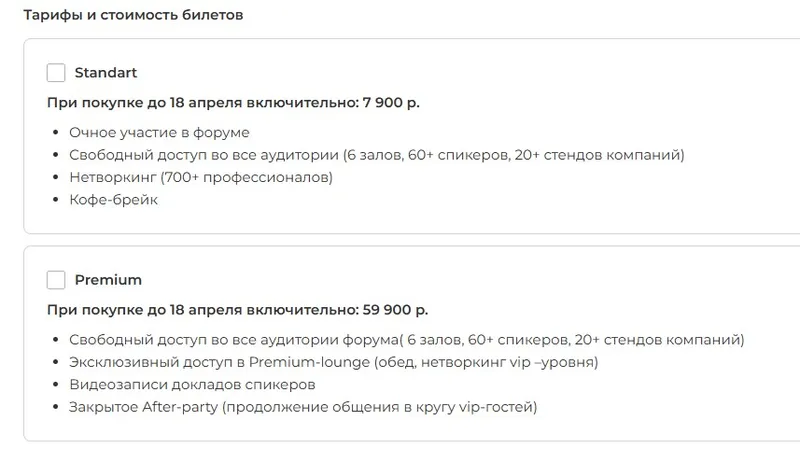The image size is (800, 450).
Task: Select the "Очное участие в форуме" item
Action: (159, 132)
